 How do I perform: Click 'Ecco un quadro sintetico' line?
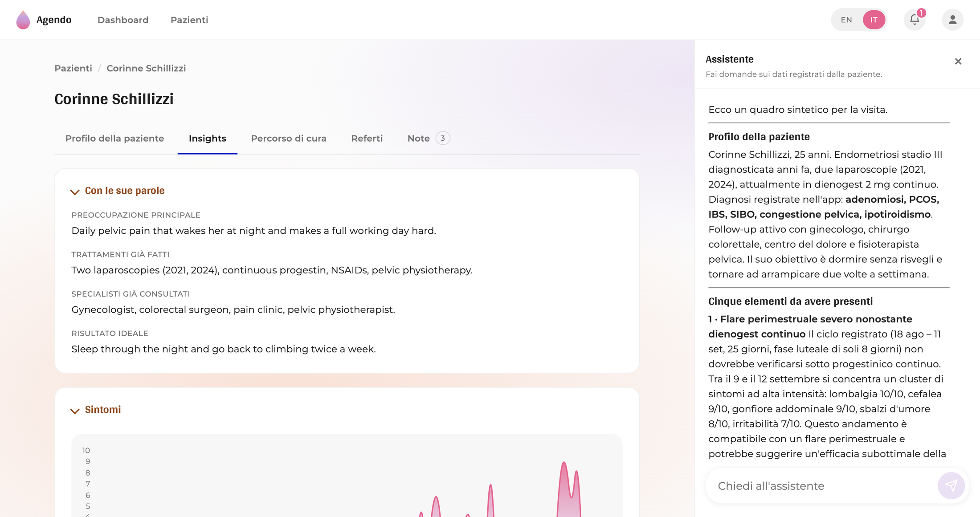coord(798,110)
